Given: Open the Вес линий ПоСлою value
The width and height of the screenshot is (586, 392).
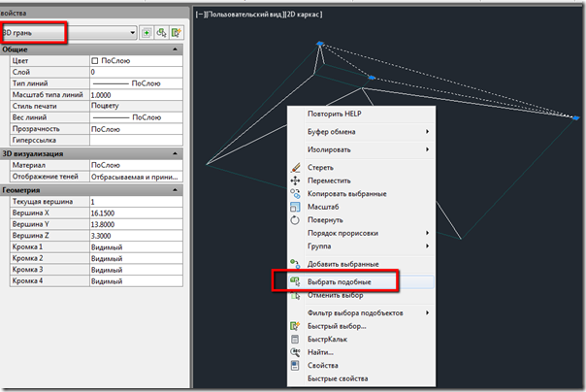Looking at the screenshot, I should coord(136,117).
